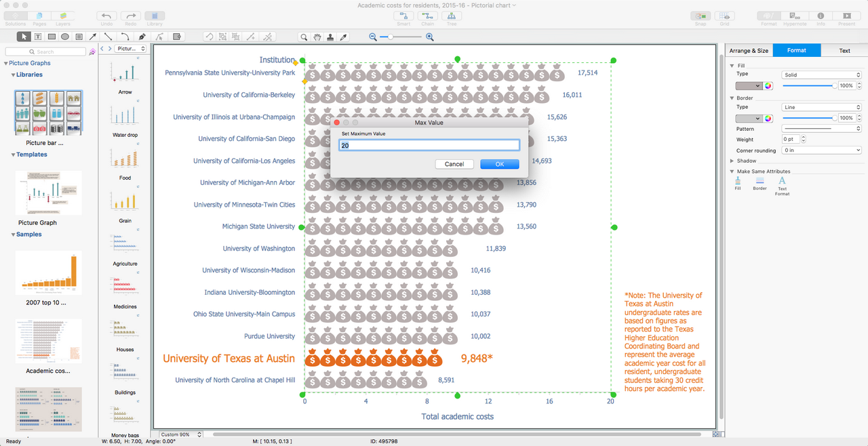Image resolution: width=868 pixels, height=446 pixels.
Task: Apply same Text Format attribute
Action: pyautogui.click(x=782, y=184)
